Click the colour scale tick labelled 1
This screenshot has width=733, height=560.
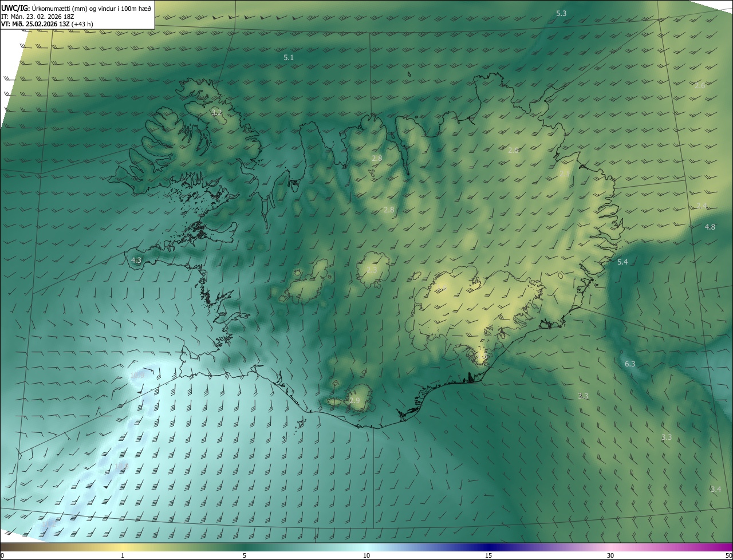[x=123, y=556]
